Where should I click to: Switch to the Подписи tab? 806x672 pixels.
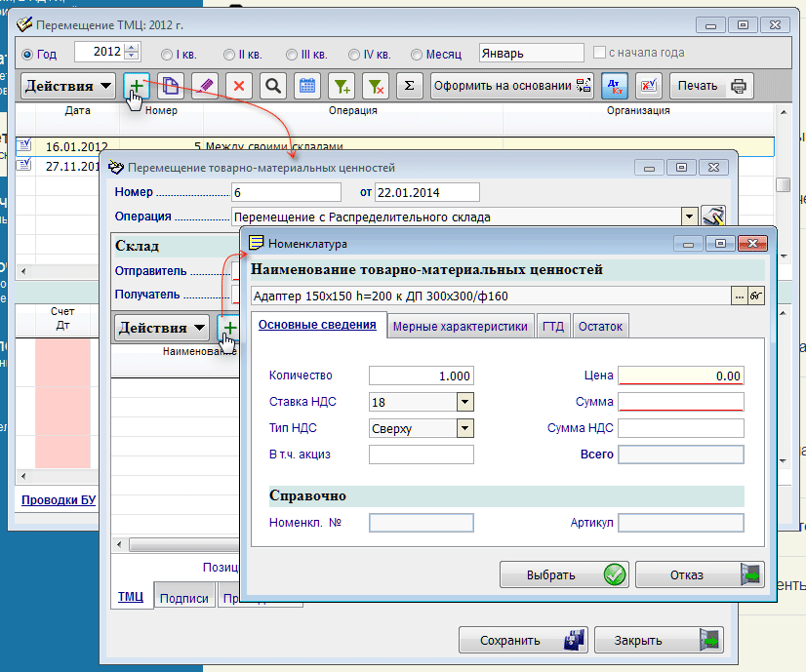[x=184, y=598]
